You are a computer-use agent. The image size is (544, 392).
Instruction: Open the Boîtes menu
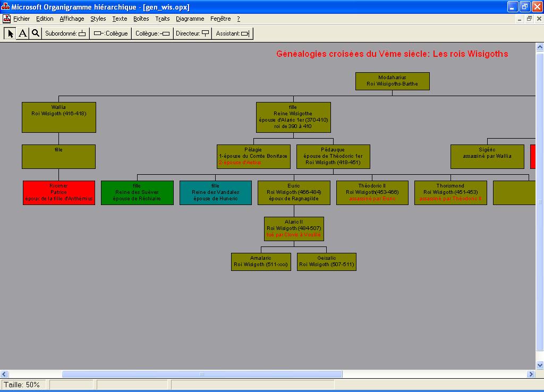141,19
